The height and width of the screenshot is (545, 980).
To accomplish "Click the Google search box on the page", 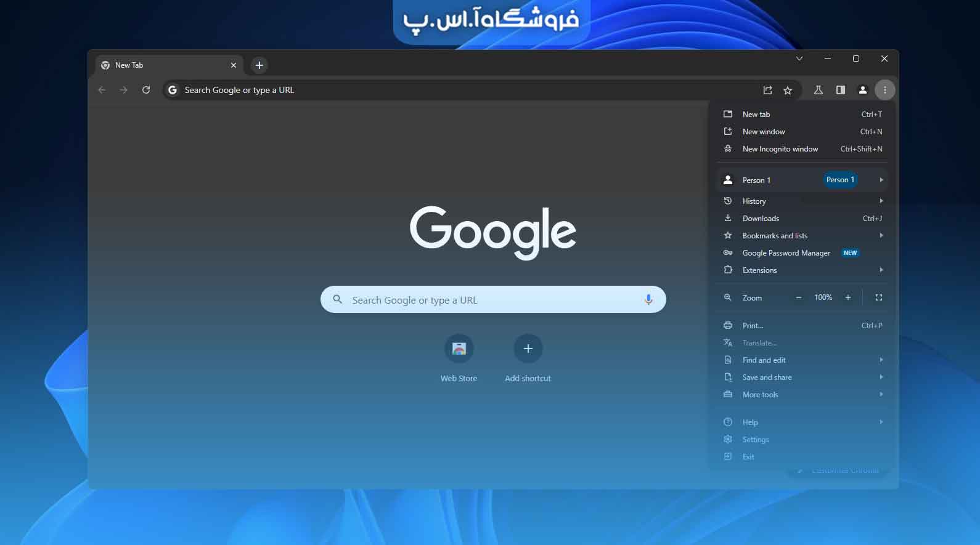I will (x=493, y=299).
